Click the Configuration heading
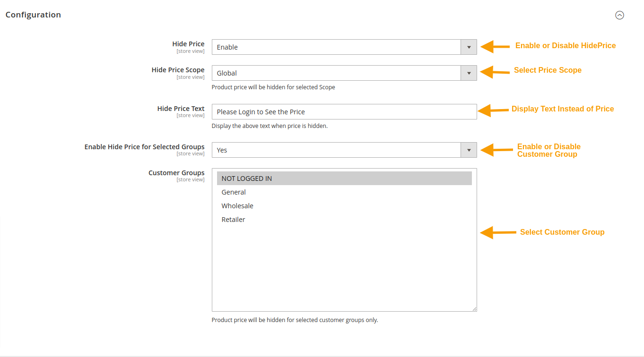 33,15
